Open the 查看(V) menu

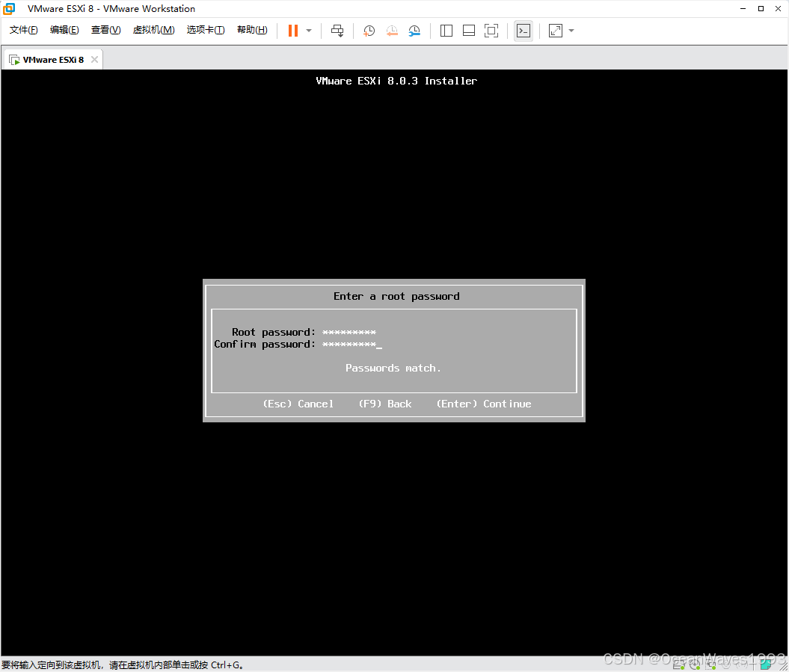pyautogui.click(x=105, y=30)
